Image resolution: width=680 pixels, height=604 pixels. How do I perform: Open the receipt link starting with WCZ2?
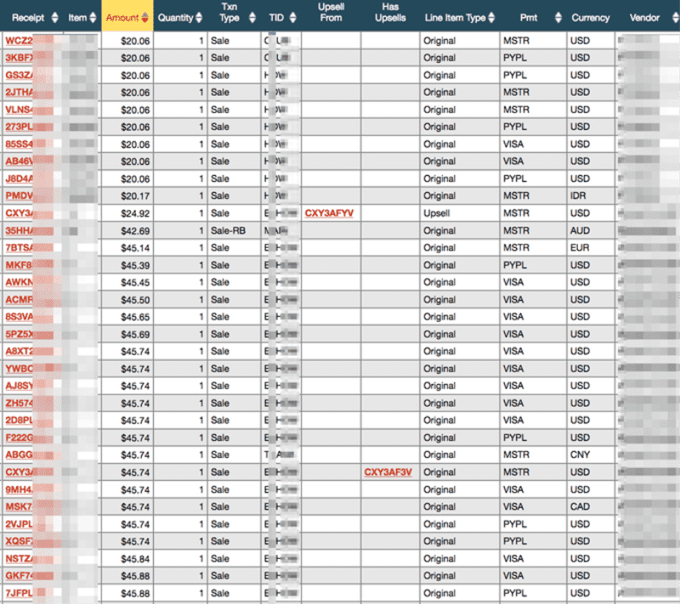[x=19, y=41]
